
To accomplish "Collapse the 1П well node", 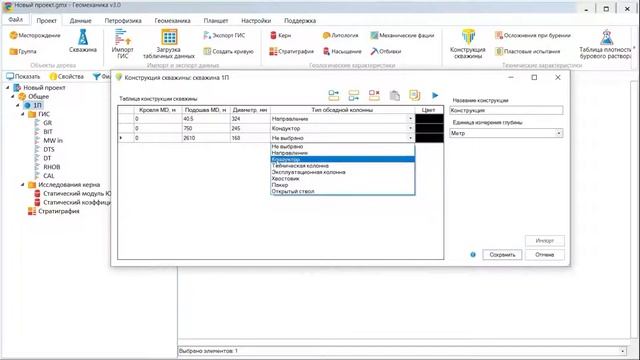I will [18, 105].
